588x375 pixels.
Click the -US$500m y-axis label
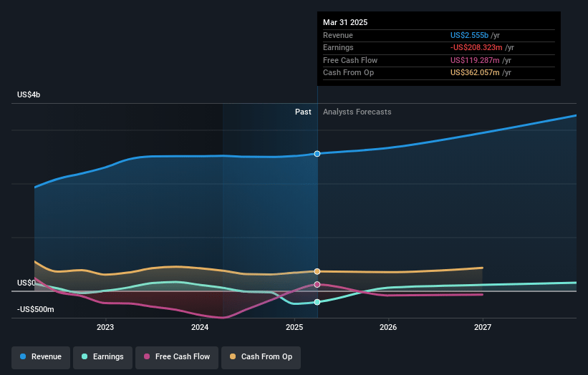[x=36, y=309]
